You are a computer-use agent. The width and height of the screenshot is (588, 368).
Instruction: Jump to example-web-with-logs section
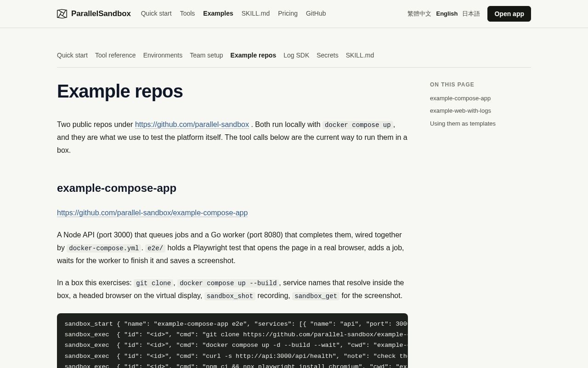pyautogui.click(x=460, y=111)
